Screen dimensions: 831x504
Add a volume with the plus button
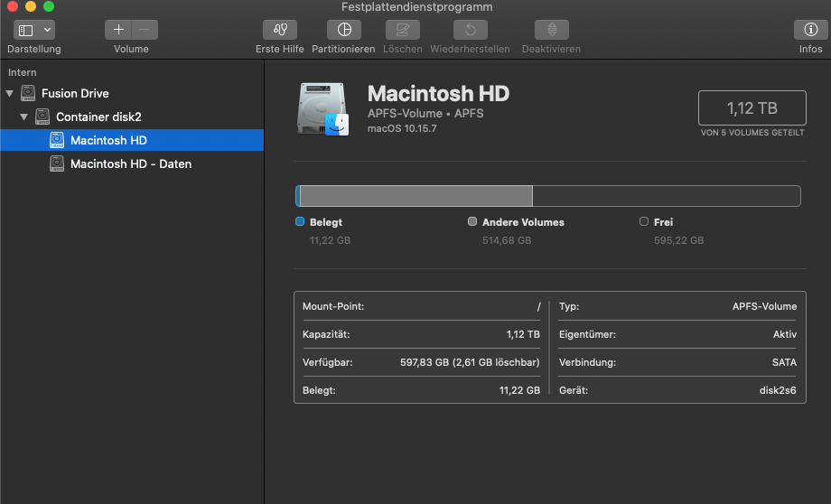[x=118, y=30]
